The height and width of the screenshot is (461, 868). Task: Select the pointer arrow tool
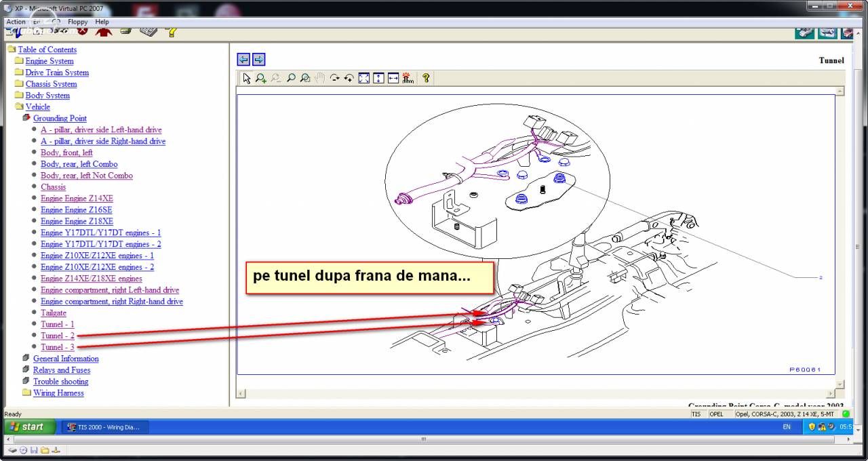point(246,78)
